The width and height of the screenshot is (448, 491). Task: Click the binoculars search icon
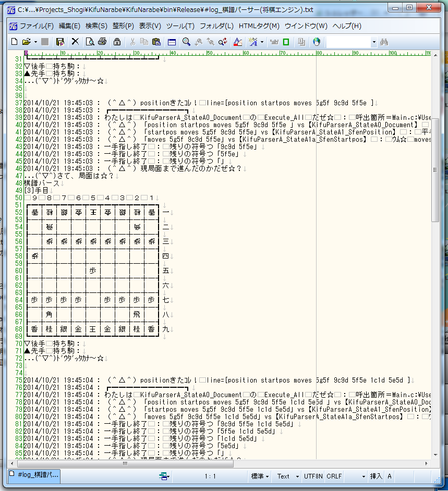(x=384, y=42)
